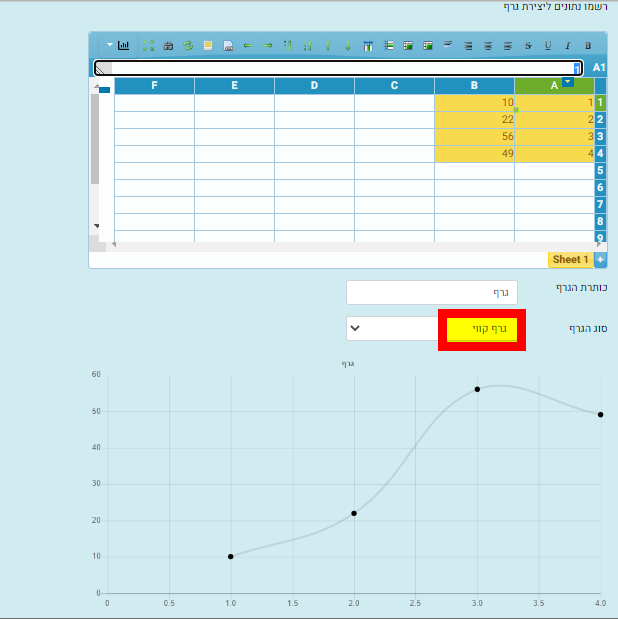Toggle bold formatting in the toolbar
618x619 pixels.
(588, 46)
